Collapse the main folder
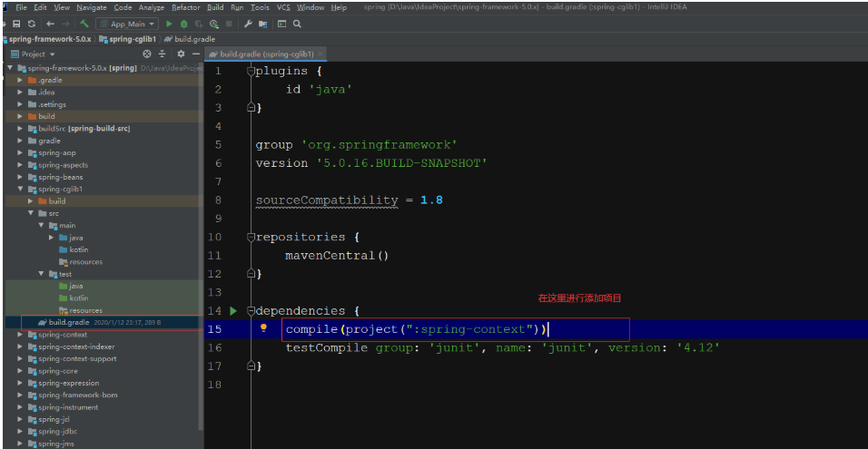The width and height of the screenshot is (868, 449). click(41, 226)
